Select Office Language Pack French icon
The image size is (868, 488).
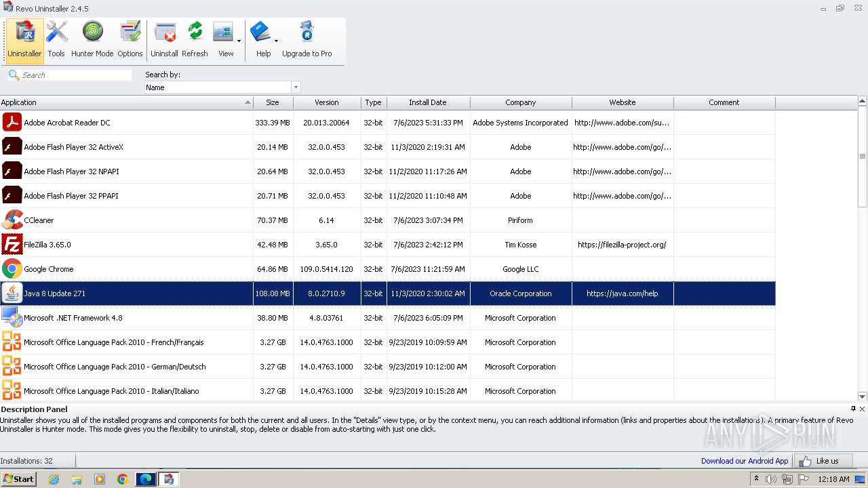point(12,342)
